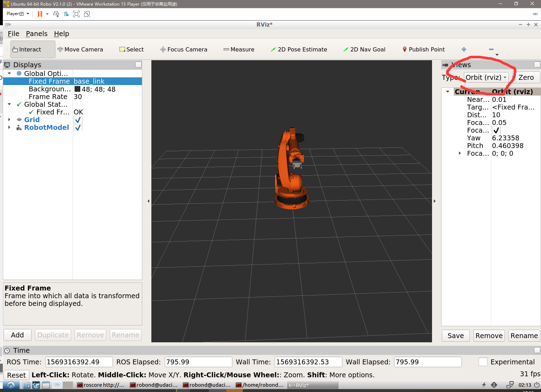Click the Reset button
The image size is (541, 392).
click(x=16, y=375)
